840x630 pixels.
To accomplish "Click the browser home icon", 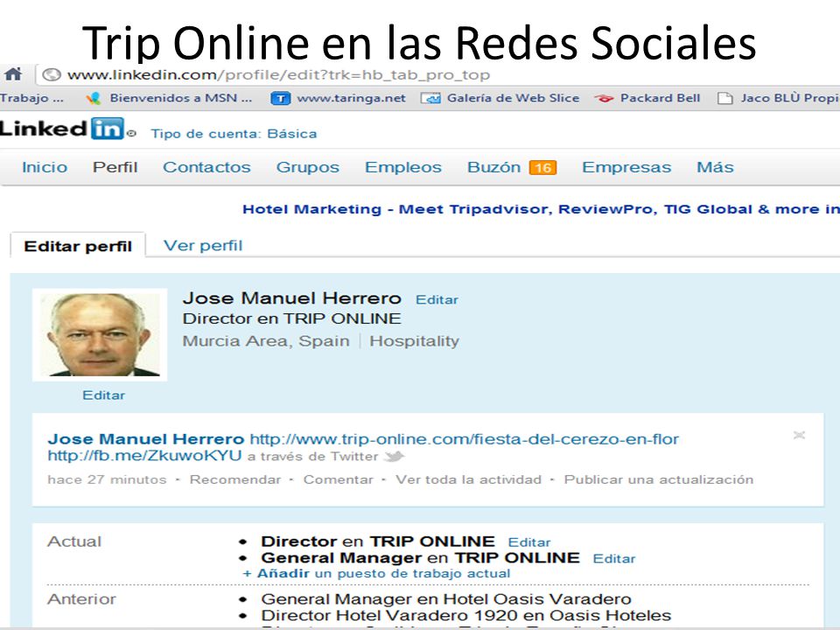I will click(12, 73).
